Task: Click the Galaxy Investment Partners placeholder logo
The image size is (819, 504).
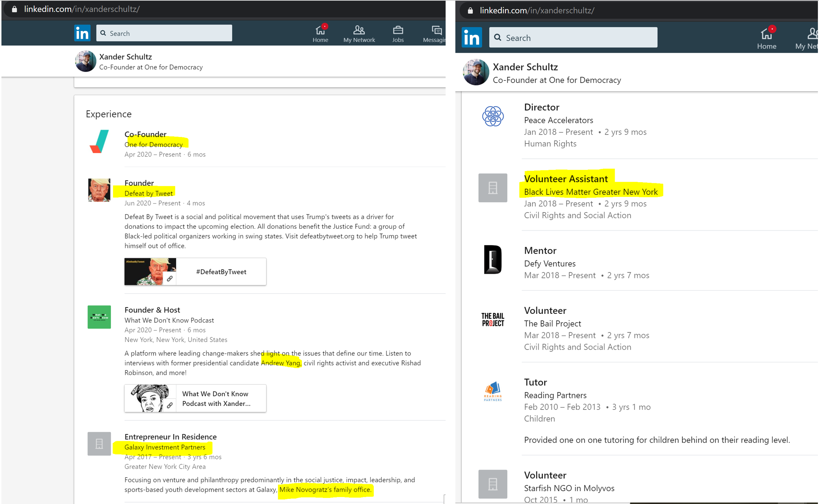Action: point(99,443)
